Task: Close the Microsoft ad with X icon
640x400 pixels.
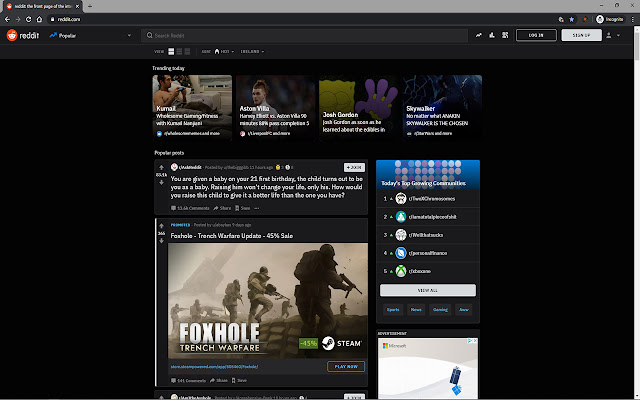Action: 475,341
